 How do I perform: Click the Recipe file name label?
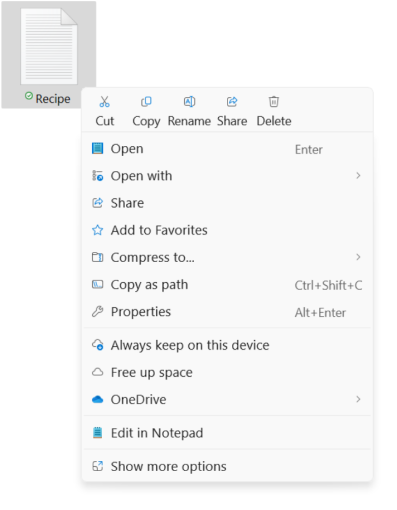[53, 99]
